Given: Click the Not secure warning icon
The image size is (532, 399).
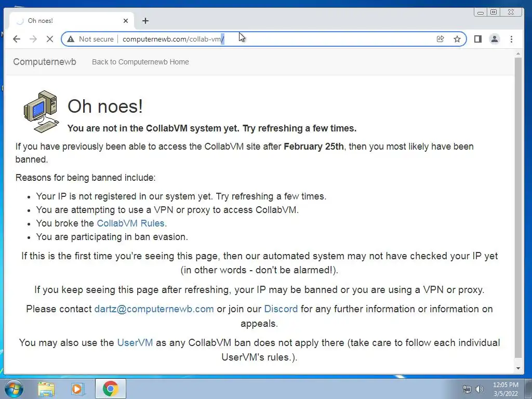Looking at the screenshot, I should tap(71, 39).
